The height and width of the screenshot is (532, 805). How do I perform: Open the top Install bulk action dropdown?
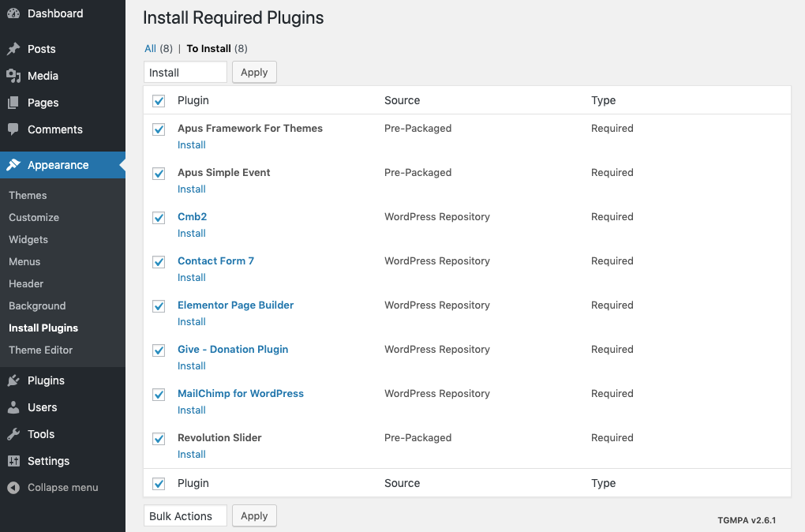click(x=185, y=73)
